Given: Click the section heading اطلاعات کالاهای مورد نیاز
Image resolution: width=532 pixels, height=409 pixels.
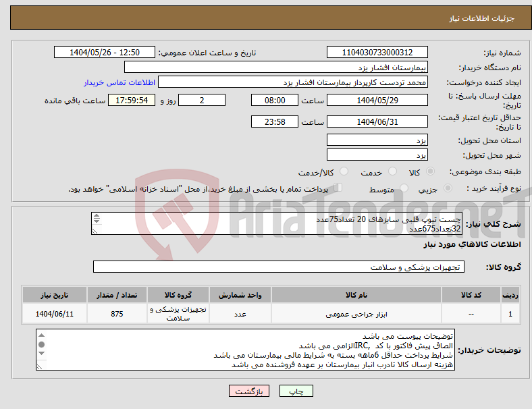Looking at the screenshot, I should pos(472,244).
